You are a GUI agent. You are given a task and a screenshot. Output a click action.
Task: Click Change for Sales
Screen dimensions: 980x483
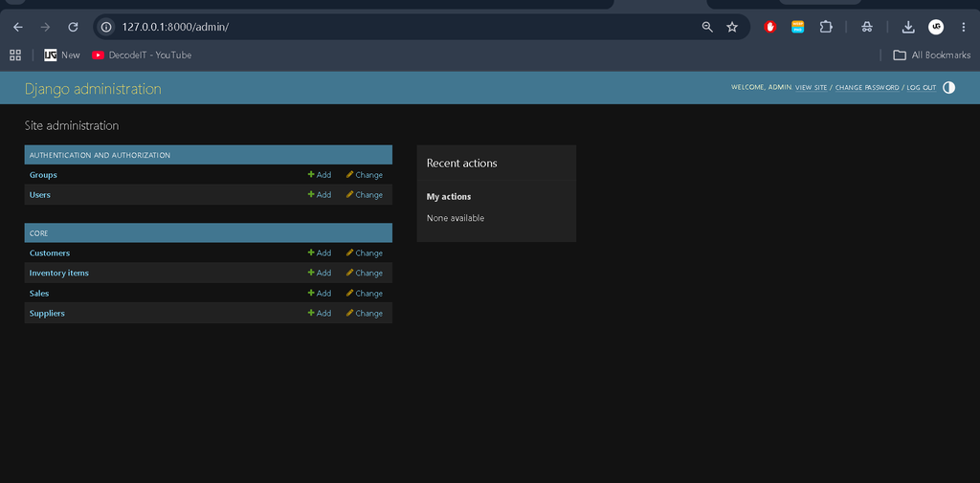tap(365, 293)
